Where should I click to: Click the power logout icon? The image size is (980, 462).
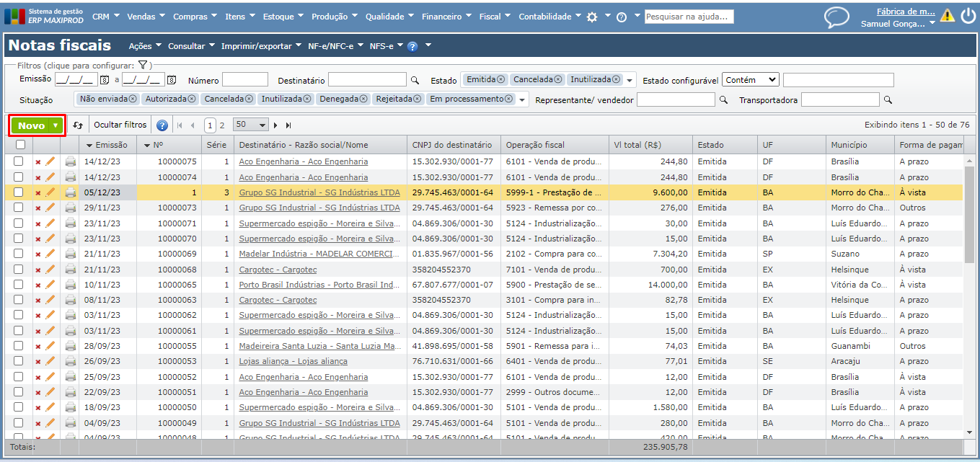click(968, 16)
